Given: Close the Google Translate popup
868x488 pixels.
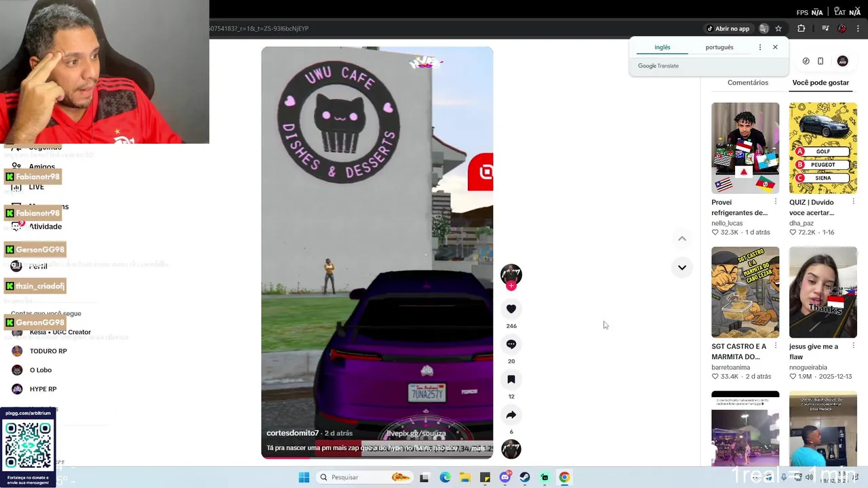Looking at the screenshot, I should point(775,47).
